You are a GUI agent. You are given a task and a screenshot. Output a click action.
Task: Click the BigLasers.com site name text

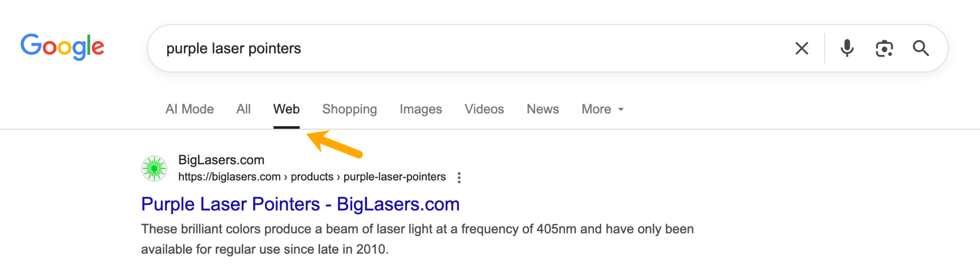tap(221, 160)
